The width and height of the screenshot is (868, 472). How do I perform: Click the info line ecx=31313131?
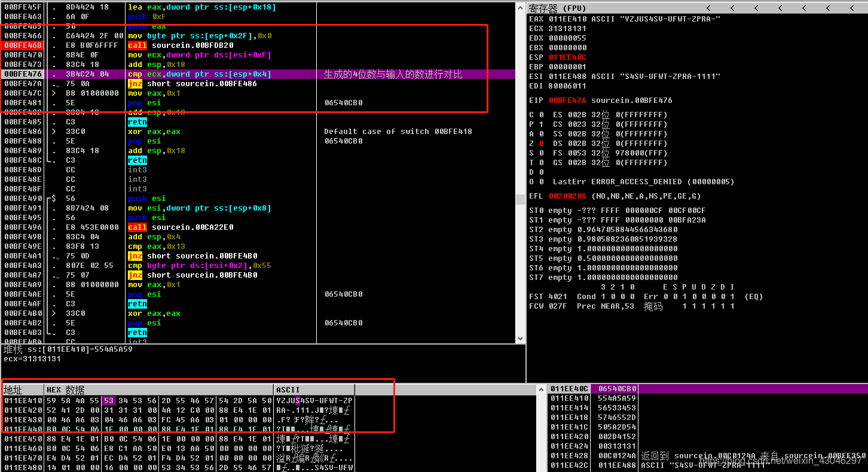[32, 359]
